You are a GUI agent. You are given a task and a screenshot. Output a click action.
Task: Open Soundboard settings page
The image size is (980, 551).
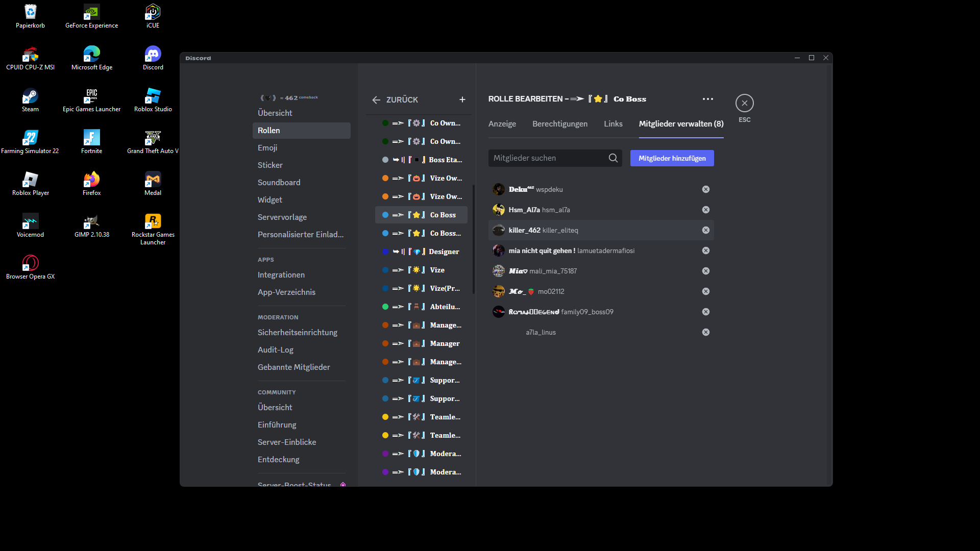tap(301, 183)
